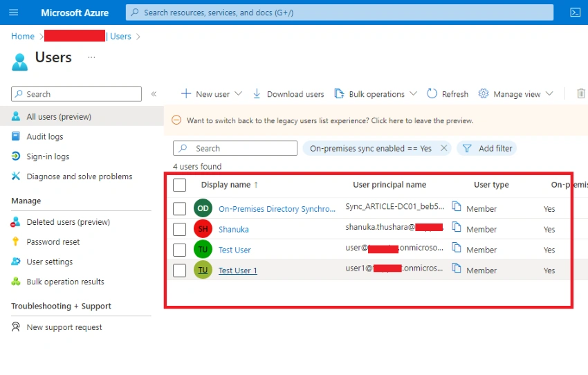Open the Test User 1 link
Viewport: 588px width, 375px height.
point(238,271)
